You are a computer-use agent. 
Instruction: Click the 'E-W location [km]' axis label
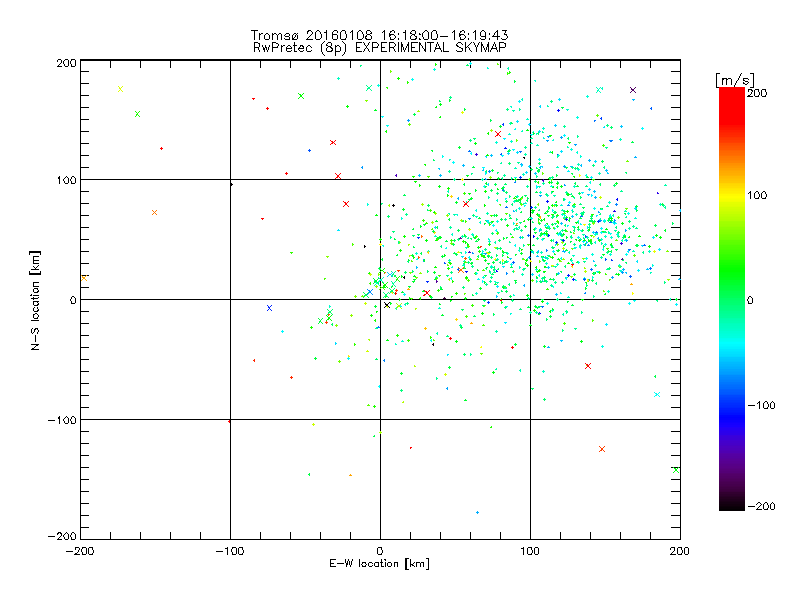coord(379,564)
